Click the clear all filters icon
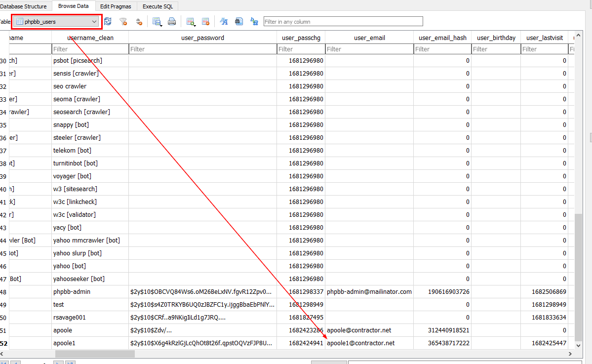Image resolution: width=592 pixels, height=364 pixels. 123,22
